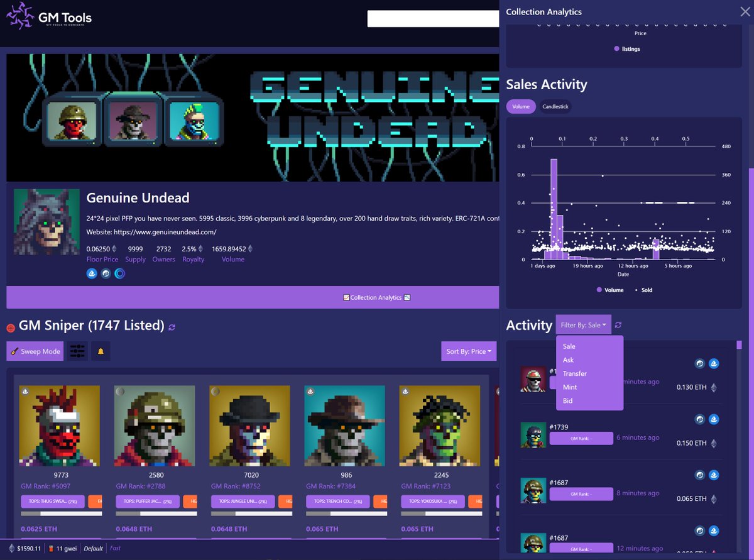The width and height of the screenshot is (754, 560).
Task: Click the rarity progress bar on NFT 9773
Action: (x=61, y=513)
